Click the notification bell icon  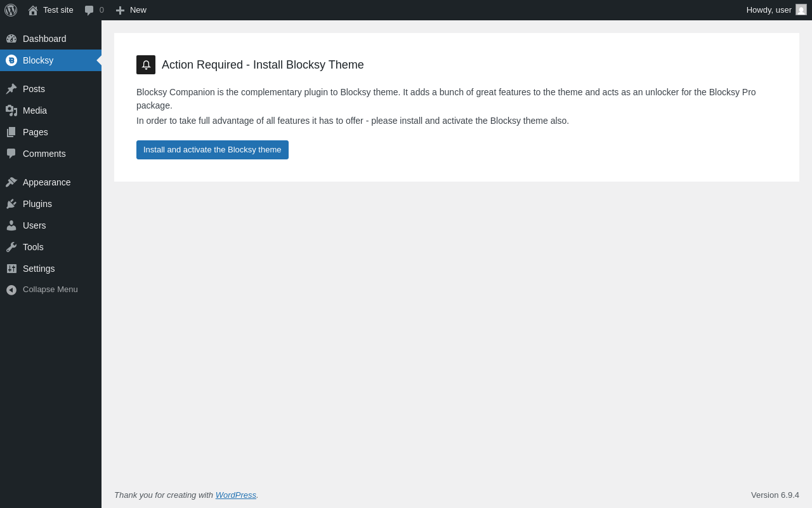pos(146,65)
